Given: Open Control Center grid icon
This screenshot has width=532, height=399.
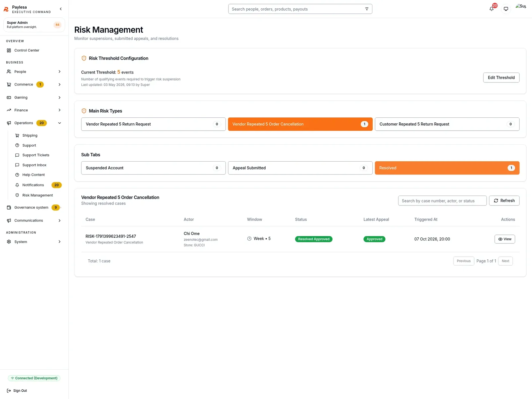Looking at the screenshot, I should coord(9,51).
